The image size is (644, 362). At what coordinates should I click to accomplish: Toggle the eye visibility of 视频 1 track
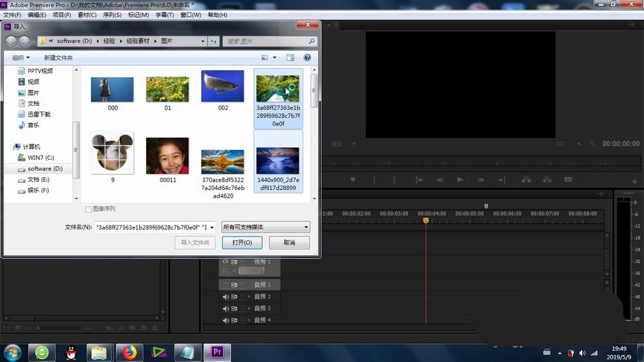pyautogui.click(x=225, y=262)
